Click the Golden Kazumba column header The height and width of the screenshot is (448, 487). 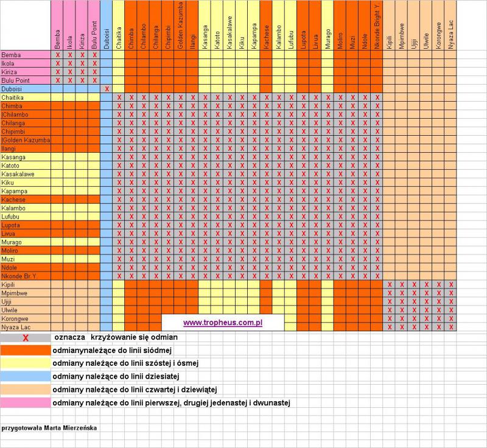click(181, 26)
